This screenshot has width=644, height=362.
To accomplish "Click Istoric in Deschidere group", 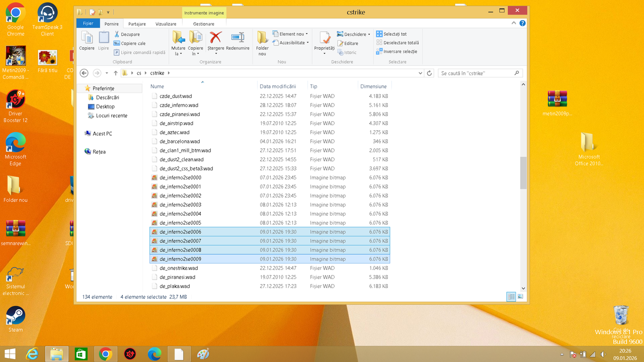I will pos(346,52).
